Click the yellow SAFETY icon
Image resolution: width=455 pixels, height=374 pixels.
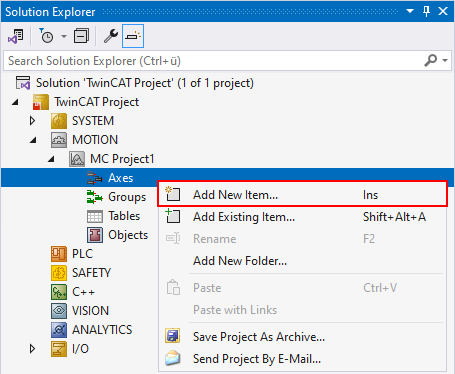pyautogui.click(x=59, y=273)
